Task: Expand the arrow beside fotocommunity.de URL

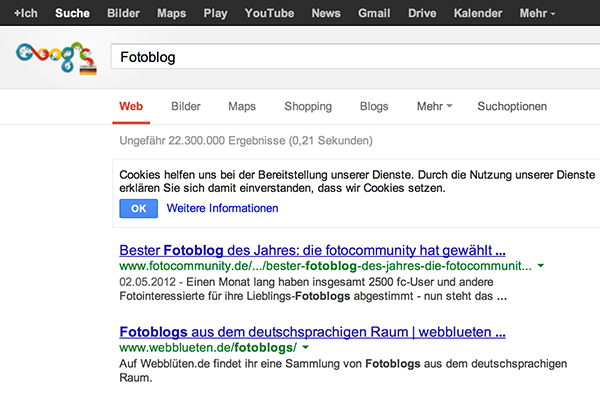Action: (x=541, y=266)
